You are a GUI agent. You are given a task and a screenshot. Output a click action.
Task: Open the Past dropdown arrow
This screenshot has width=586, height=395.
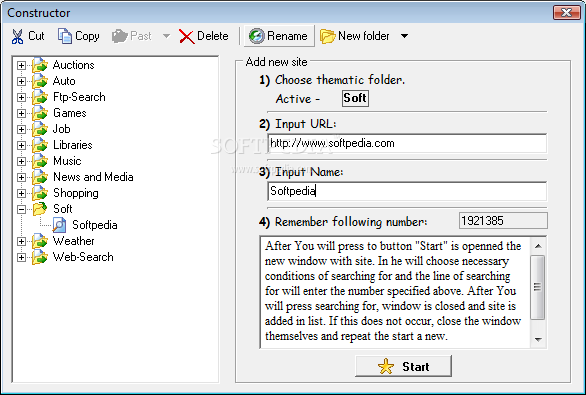click(x=167, y=36)
